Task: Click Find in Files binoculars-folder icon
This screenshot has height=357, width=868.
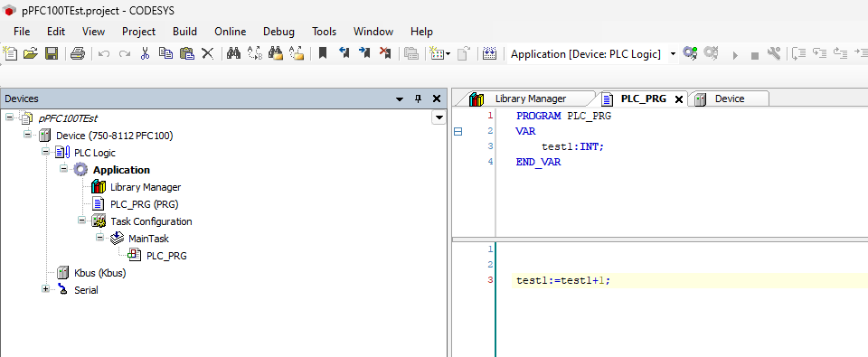Action: [276, 53]
